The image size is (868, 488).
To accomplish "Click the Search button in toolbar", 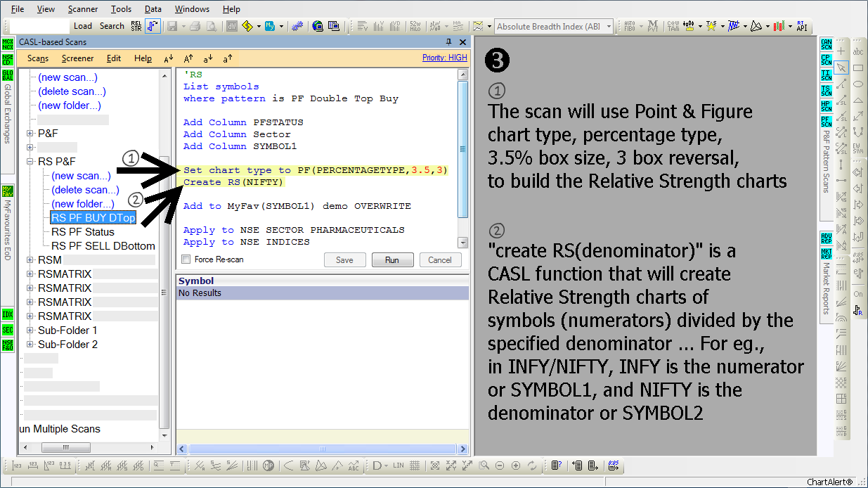I will pos(112,26).
